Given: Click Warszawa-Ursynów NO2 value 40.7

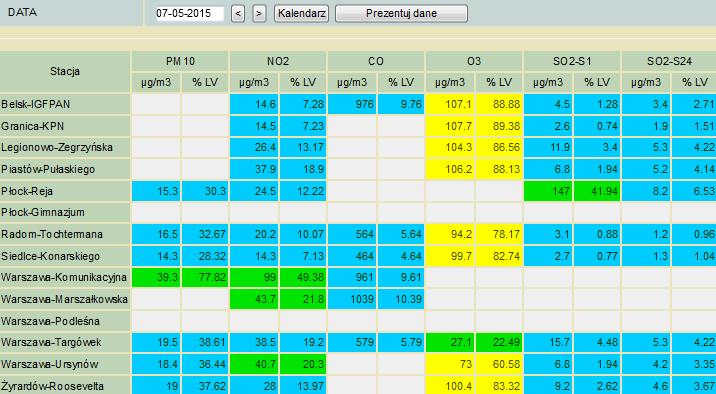Looking at the screenshot, I should coord(254,364).
